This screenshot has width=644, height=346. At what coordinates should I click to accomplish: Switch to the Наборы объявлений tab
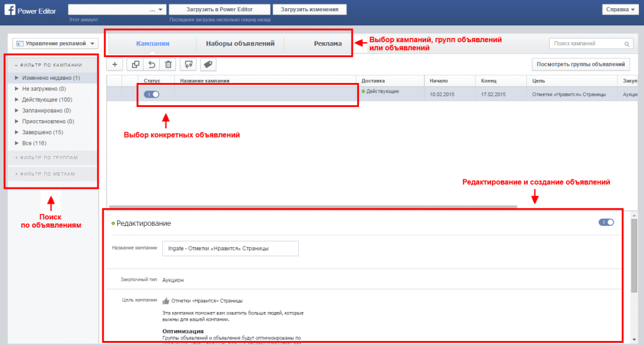(x=240, y=43)
